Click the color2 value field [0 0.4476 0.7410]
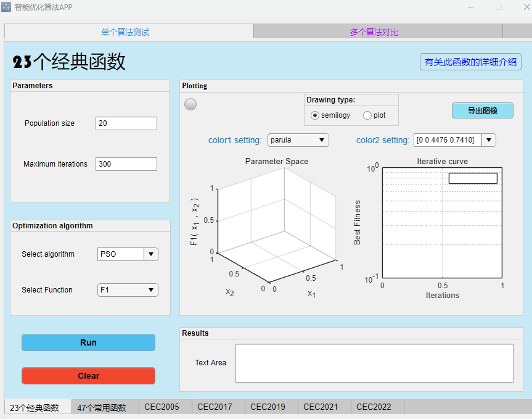Screen dimensions: 532x419 click(x=448, y=140)
